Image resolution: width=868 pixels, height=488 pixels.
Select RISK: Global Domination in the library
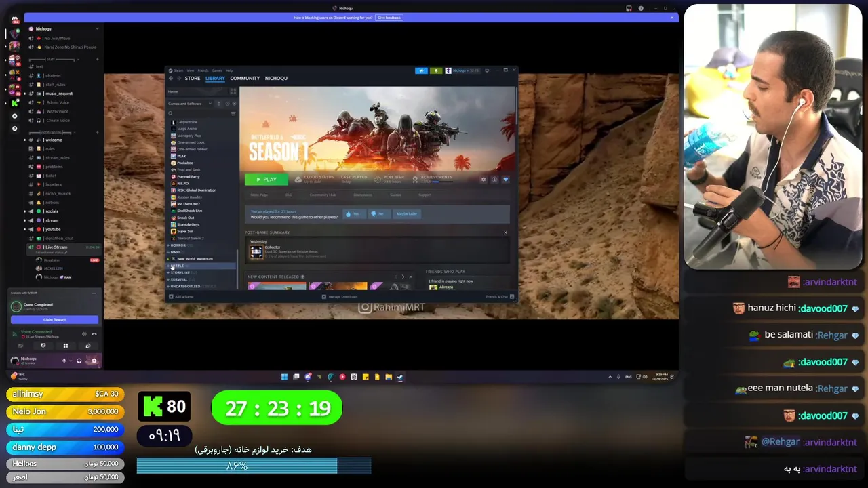pyautogui.click(x=197, y=190)
